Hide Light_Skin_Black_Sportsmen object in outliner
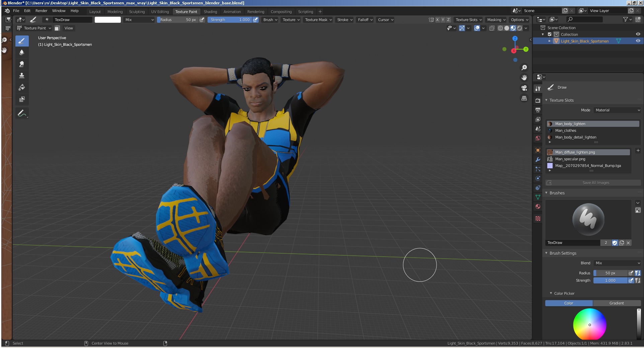 pyautogui.click(x=638, y=41)
